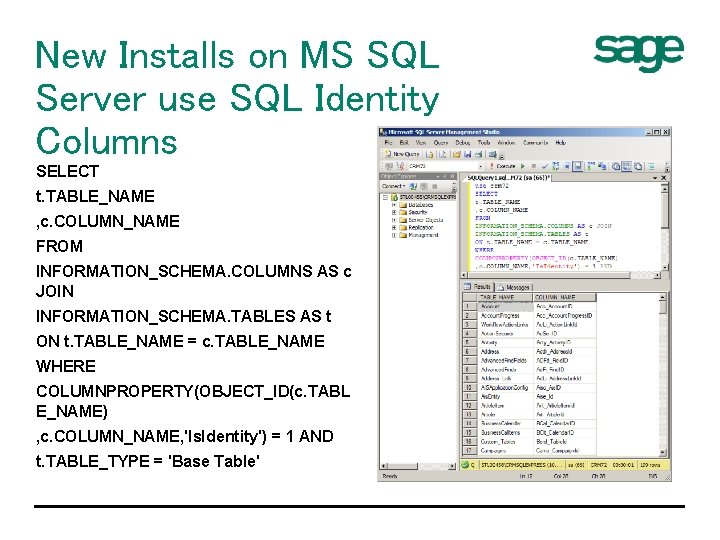Collapse the server node in Object Explorer
The width and height of the screenshot is (720, 540).
(385, 197)
